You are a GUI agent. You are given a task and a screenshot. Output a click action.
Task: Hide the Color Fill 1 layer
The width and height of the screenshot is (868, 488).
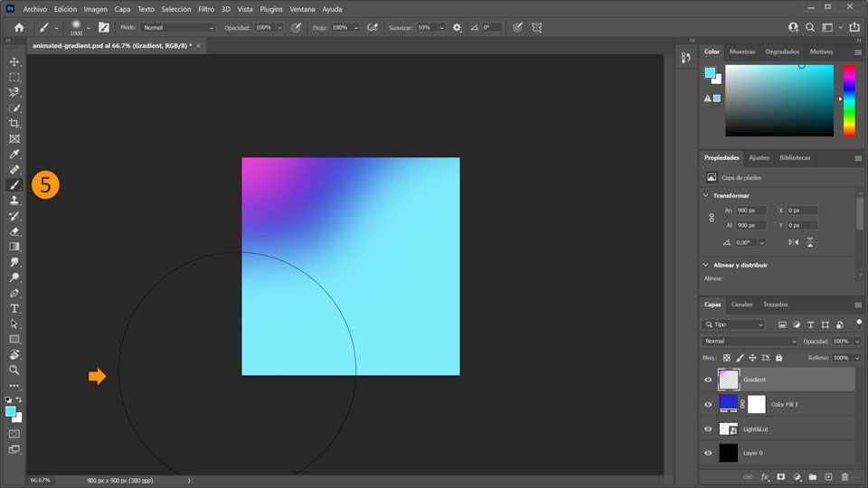(708, 404)
